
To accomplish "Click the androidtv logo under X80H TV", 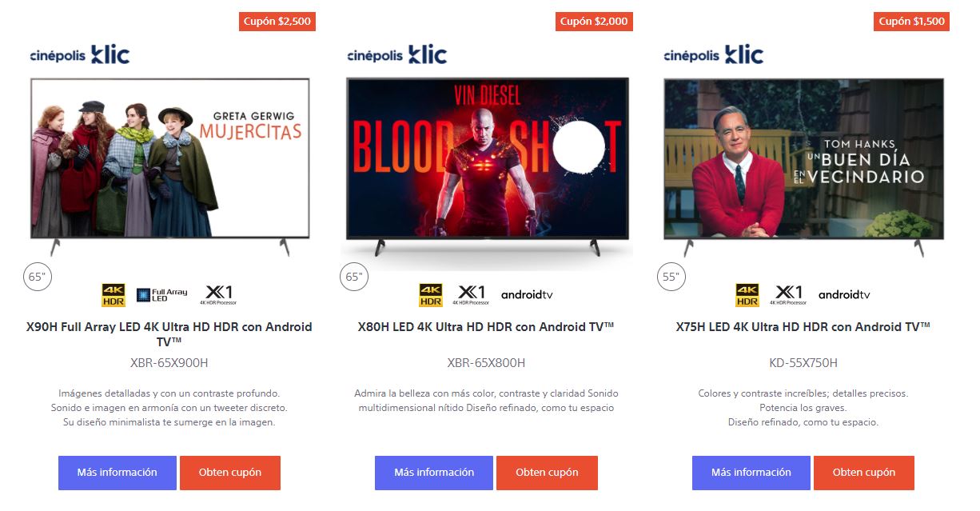I will point(527,295).
